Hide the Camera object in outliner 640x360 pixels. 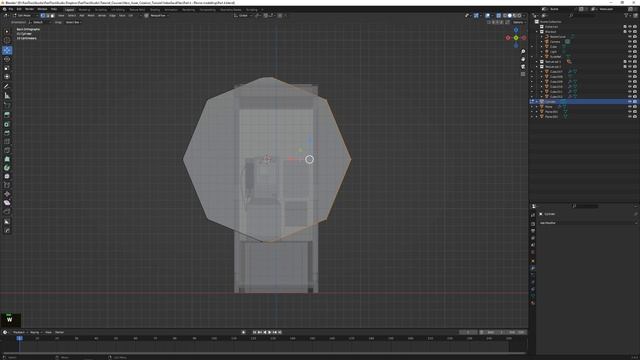(630, 42)
